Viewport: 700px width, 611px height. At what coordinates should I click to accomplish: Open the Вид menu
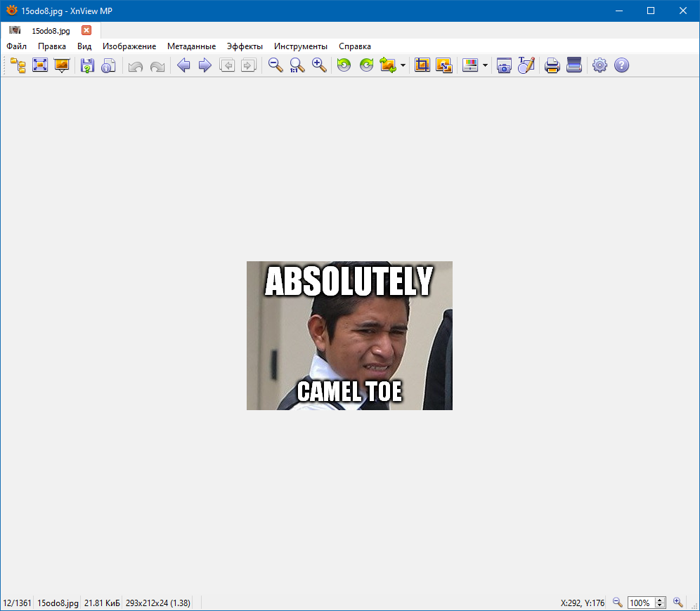[x=84, y=46]
